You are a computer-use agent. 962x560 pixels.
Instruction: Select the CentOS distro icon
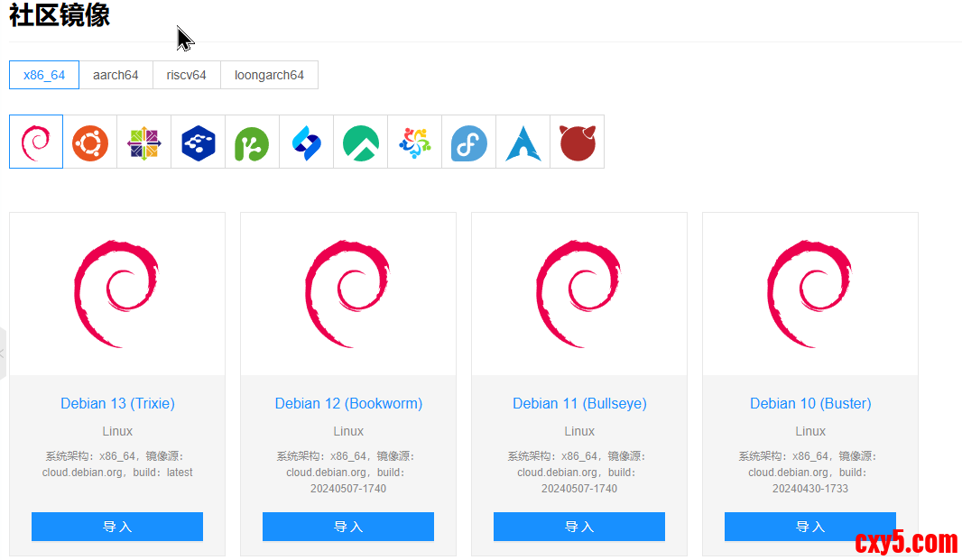click(x=144, y=142)
